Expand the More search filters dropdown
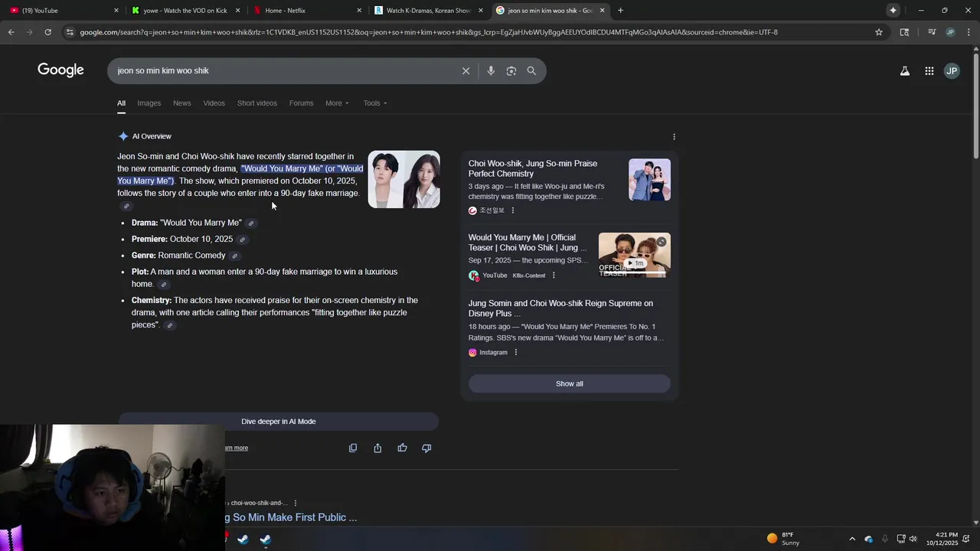This screenshot has width=980, height=551. [x=337, y=103]
